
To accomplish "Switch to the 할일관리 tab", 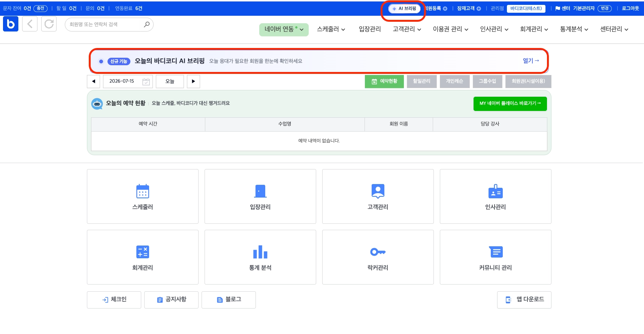I will point(422,81).
